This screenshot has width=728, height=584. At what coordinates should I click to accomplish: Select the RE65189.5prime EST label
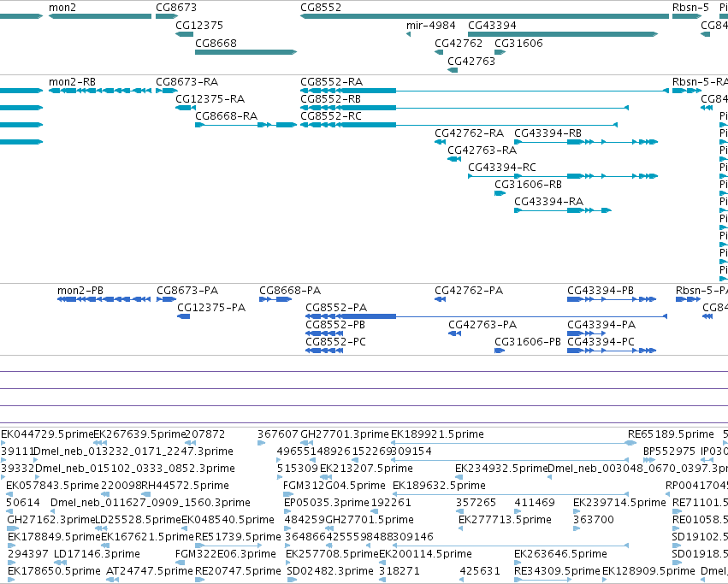[x=671, y=434]
